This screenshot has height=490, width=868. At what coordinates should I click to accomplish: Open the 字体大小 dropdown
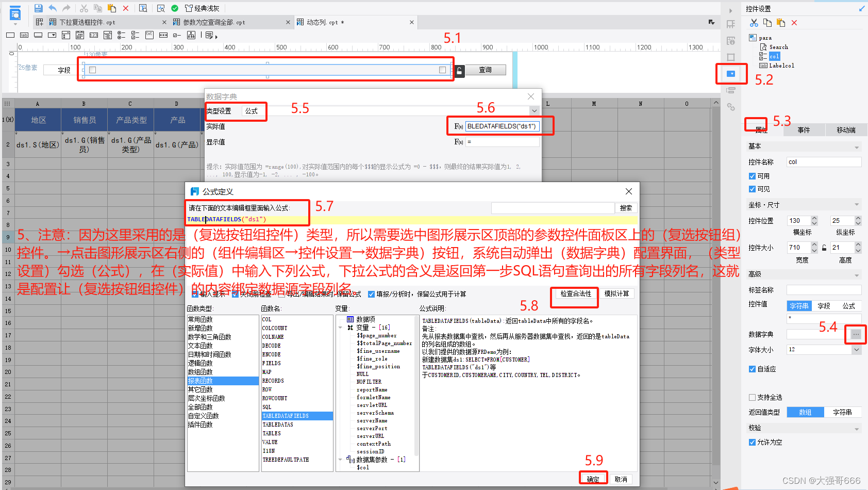[x=856, y=350]
